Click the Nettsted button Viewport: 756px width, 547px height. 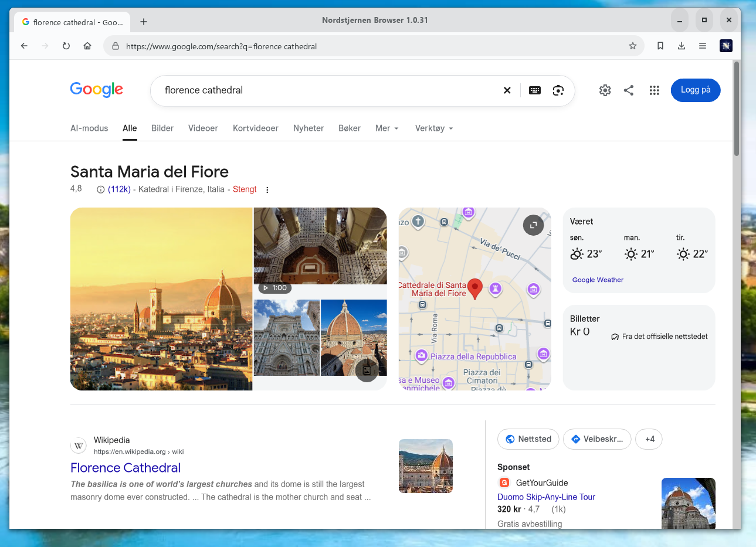coord(528,439)
